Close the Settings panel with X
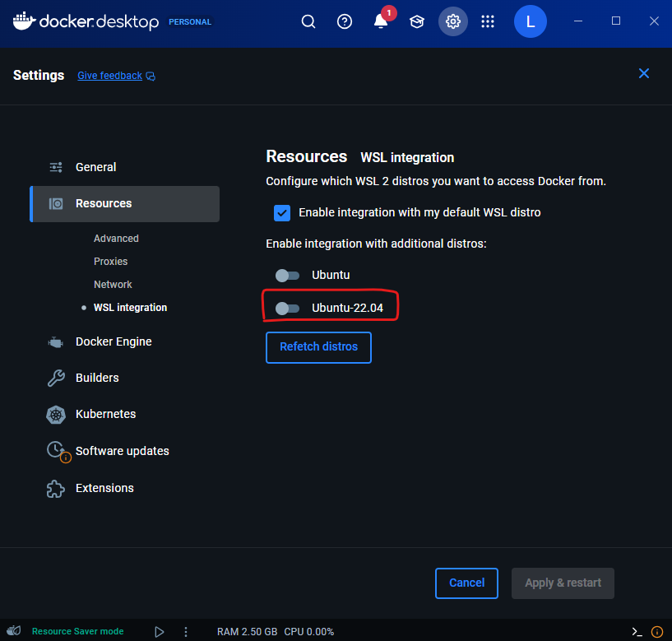Viewport: 672px width, 641px height. [644, 74]
